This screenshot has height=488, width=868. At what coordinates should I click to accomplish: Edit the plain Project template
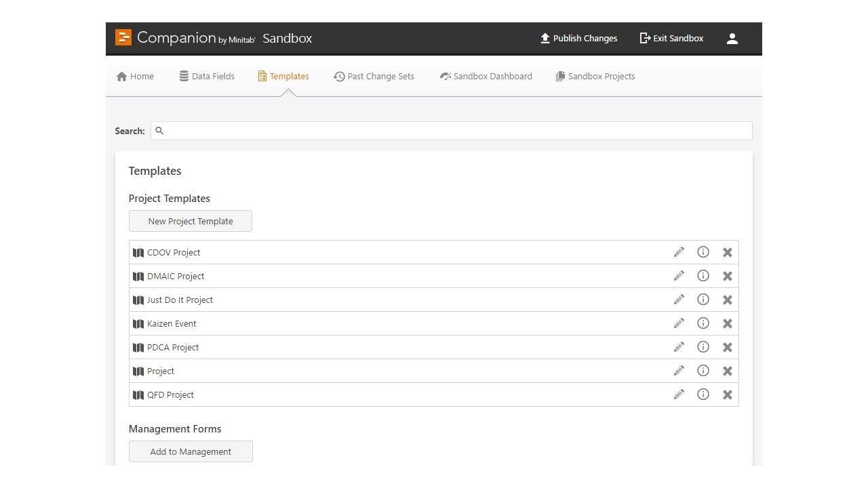(x=679, y=371)
